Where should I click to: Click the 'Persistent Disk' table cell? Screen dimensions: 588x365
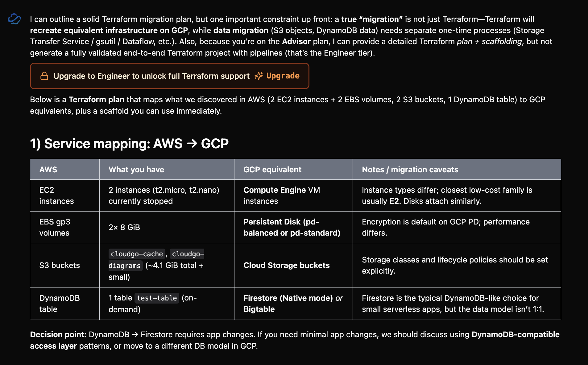pyautogui.click(x=293, y=227)
